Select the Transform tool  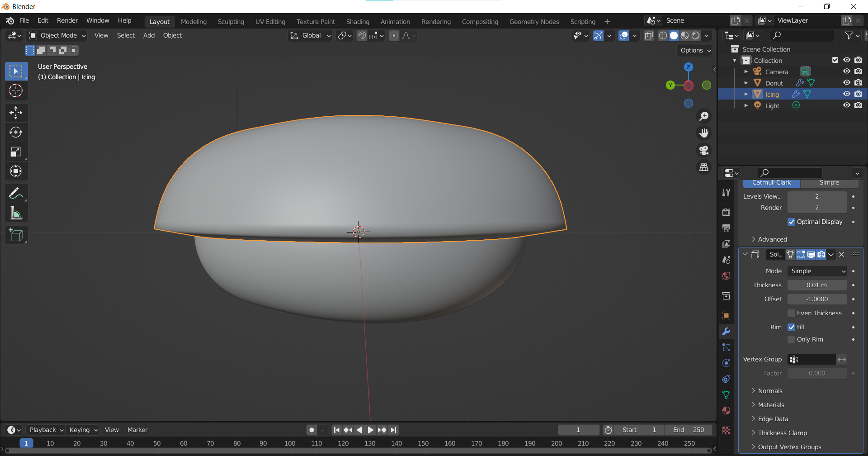tap(16, 171)
